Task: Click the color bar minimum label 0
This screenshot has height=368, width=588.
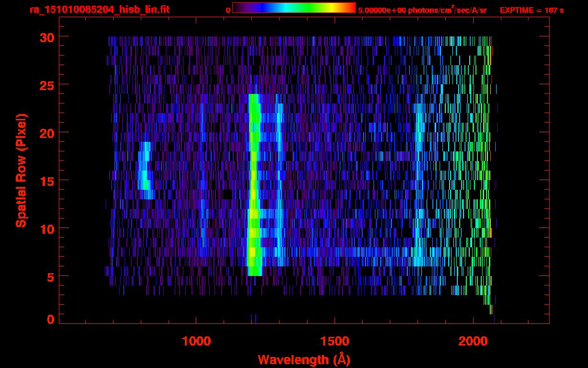Action: click(x=228, y=10)
